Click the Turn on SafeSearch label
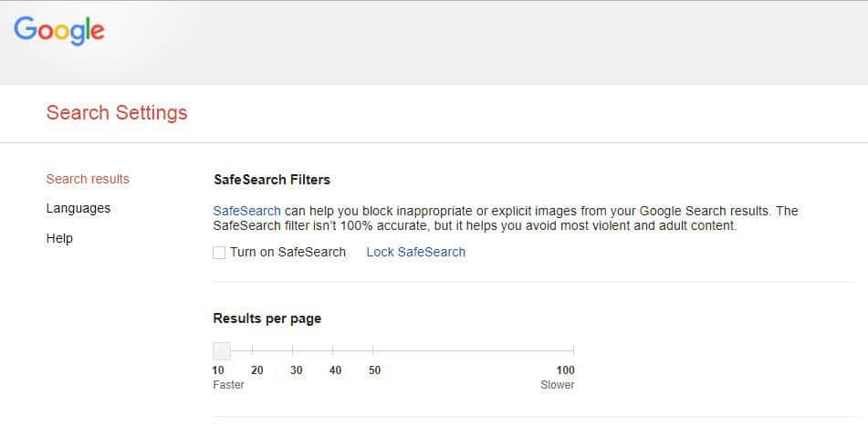Image resolution: width=868 pixels, height=427 pixels. click(x=288, y=252)
